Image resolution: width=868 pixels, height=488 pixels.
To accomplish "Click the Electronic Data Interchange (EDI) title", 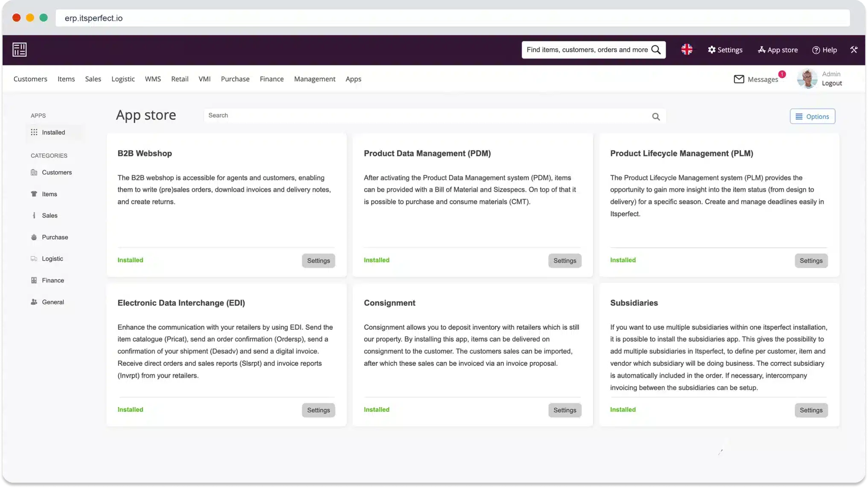I will tap(181, 303).
